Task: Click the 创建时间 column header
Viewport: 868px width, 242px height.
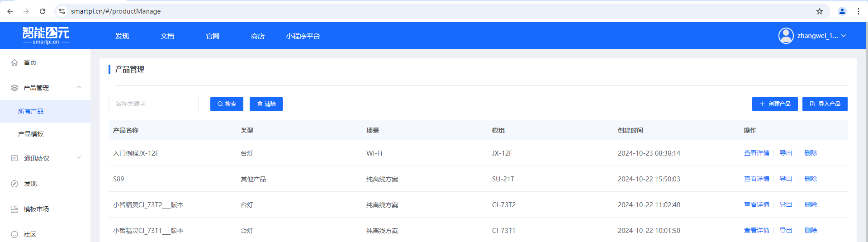Action: (x=631, y=130)
